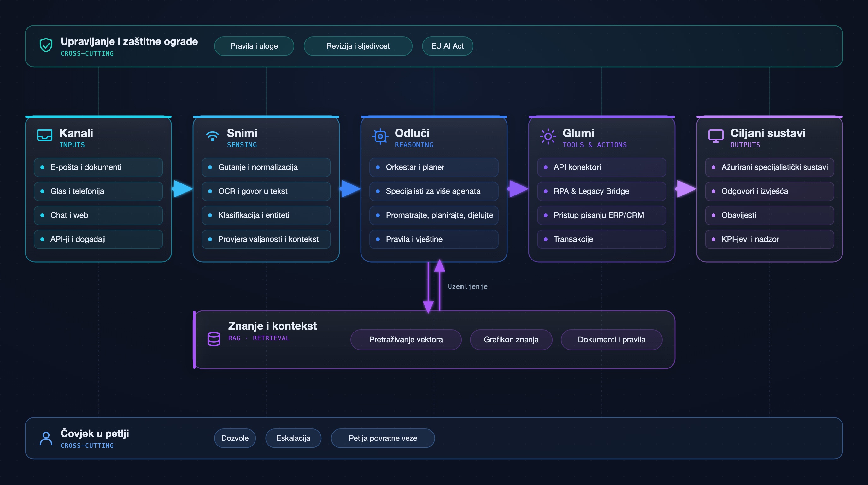868x485 pixels.
Task: Select the Eskalacija pill
Action: point(293,438)
